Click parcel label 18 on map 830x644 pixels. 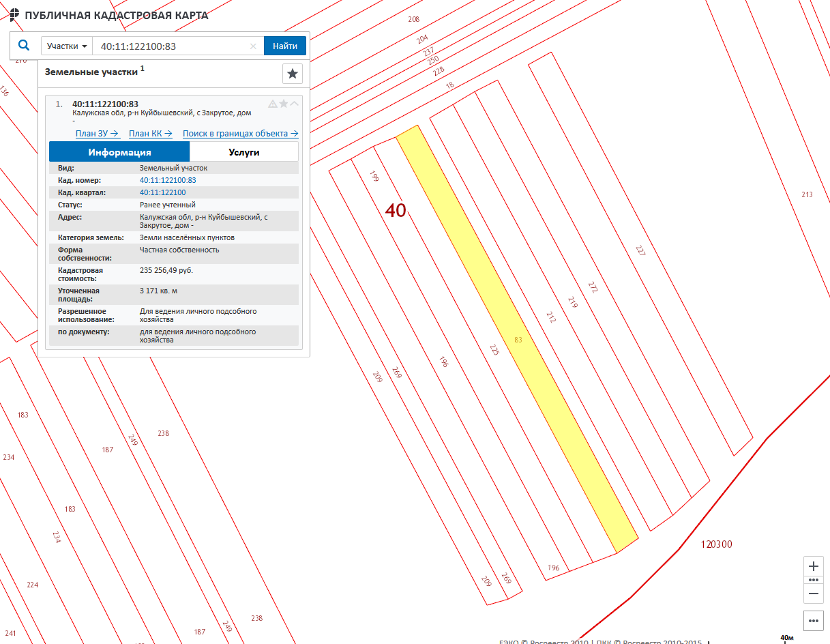click(449, 85)
